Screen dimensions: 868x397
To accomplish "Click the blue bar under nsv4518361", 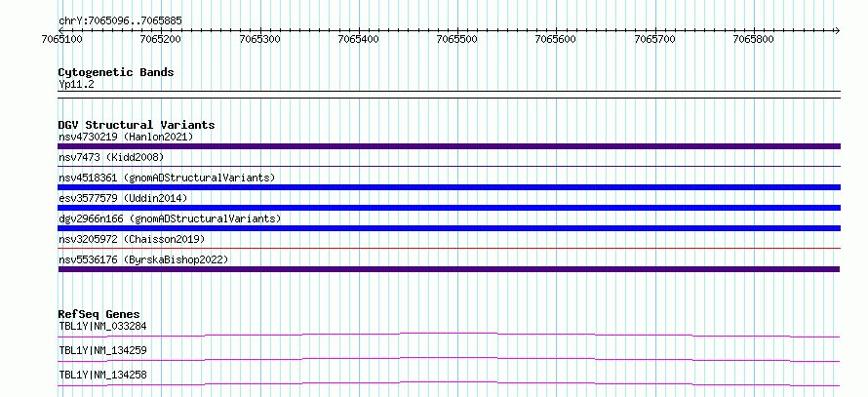I will 449,187.
